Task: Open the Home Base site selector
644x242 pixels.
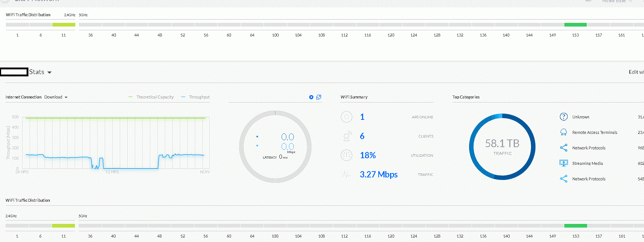Action: [617, 1]
